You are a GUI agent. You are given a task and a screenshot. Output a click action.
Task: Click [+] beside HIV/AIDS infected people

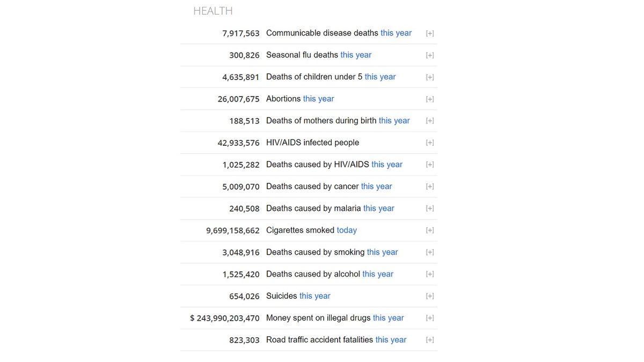(x=430, y=143)
